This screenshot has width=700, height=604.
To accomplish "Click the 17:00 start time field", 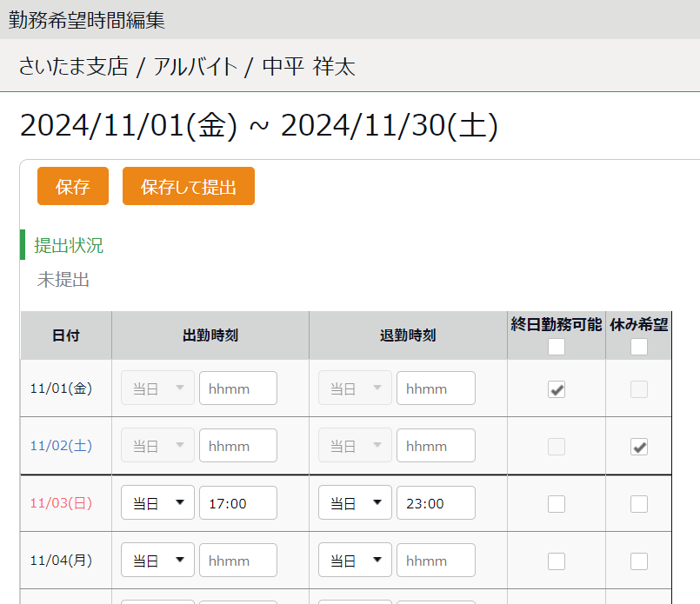I will [238, 502].
